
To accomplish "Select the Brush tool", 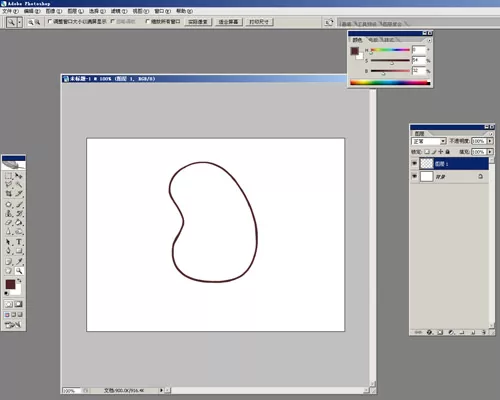I will tap(19, 204).
